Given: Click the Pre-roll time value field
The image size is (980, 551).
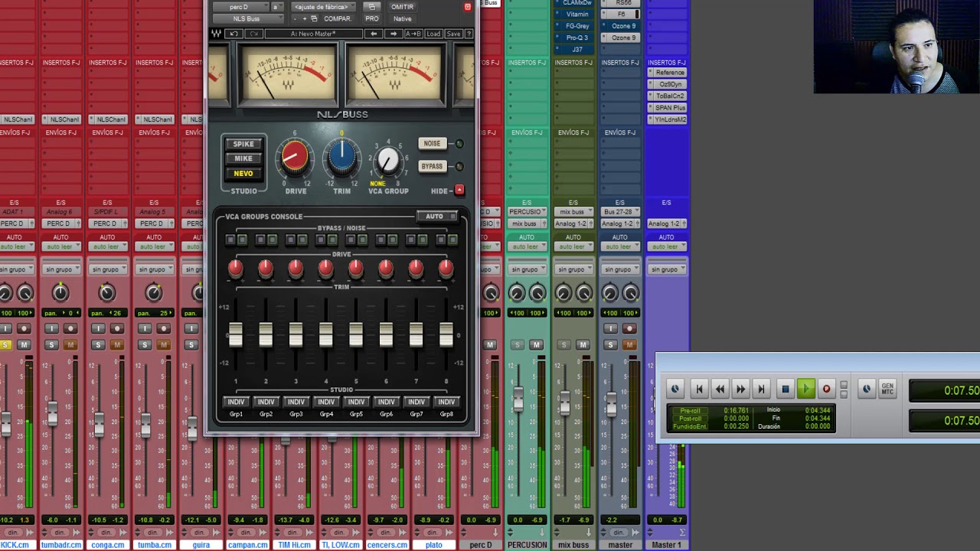Looking at the screenshot, I should (x=737, y=410).
